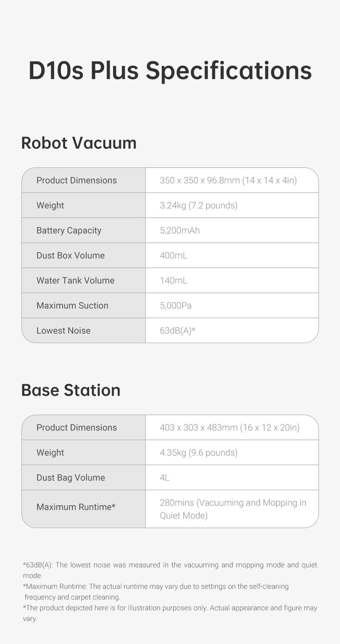
Task: Select the Robot Vacuum section title
Action: point(79,143)
